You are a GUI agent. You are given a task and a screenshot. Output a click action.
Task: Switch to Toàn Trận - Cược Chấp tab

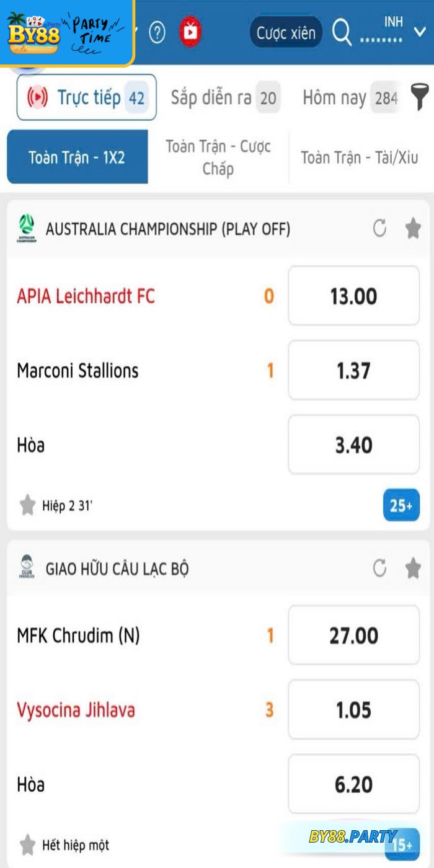point(218,157)
